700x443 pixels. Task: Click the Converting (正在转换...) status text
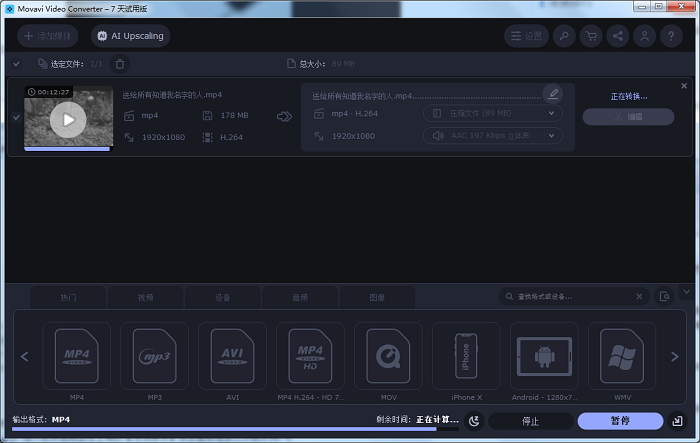tap(629, 96)
